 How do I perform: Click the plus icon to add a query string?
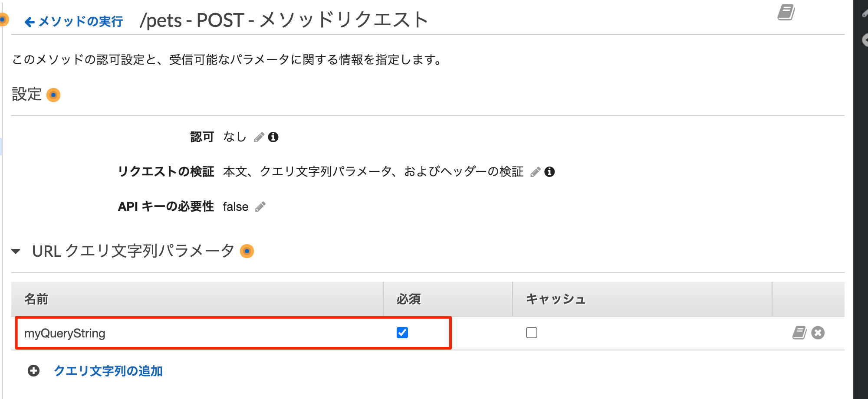[33, 371]
